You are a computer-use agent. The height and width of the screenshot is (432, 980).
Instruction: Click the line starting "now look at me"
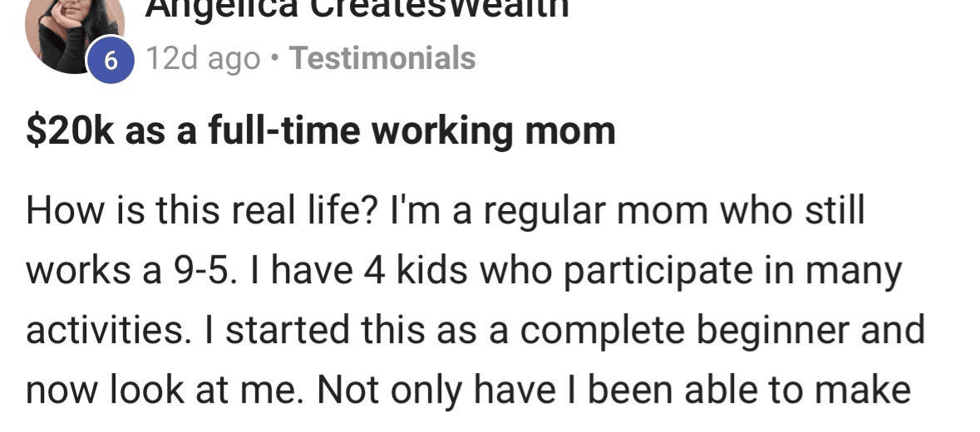468,390
